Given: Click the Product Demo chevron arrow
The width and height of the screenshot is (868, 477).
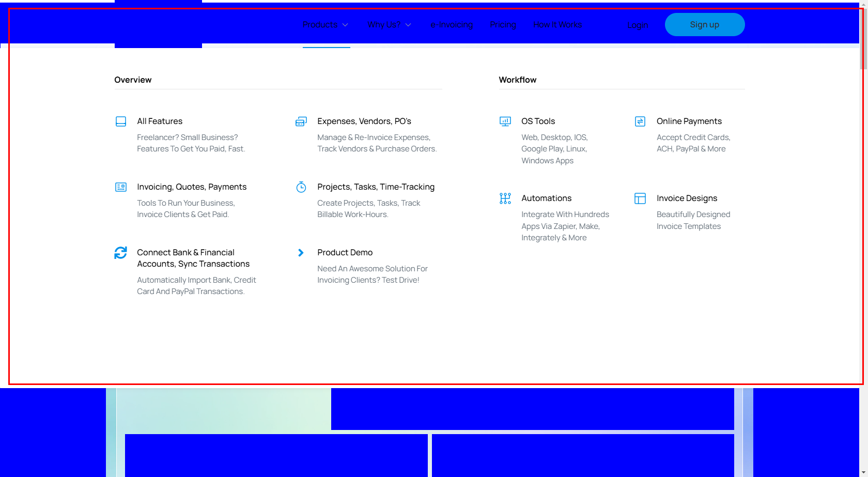Looking at the screenshot, I should [301, 253].
